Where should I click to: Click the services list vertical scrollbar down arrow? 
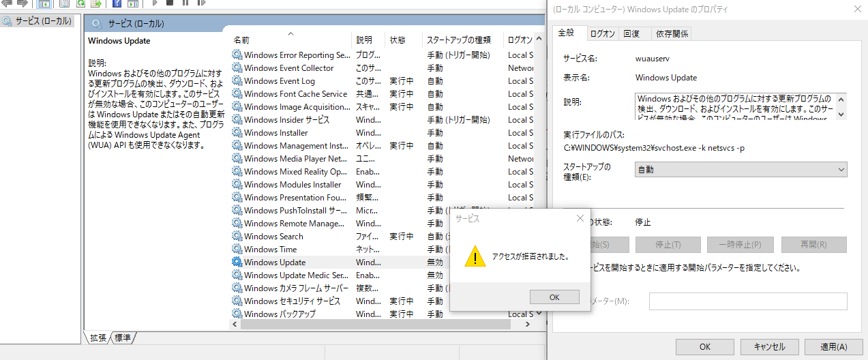tap(539, 314)
